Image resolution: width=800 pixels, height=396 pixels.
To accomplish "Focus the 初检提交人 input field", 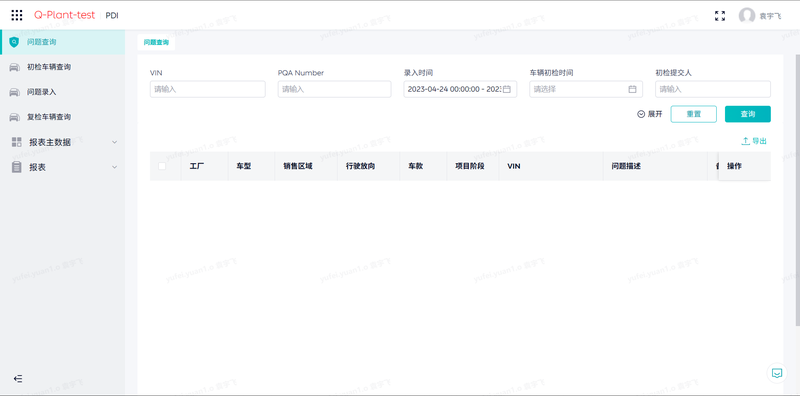I will [713, 89].
